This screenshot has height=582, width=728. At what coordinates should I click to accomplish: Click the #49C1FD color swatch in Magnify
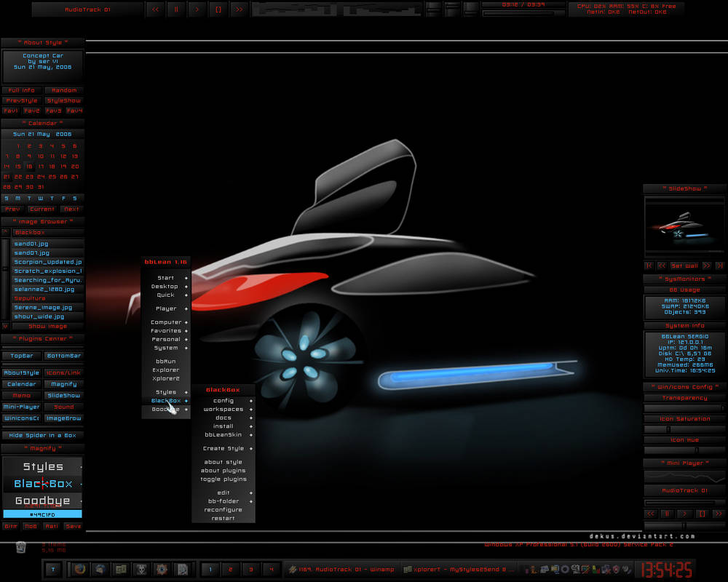[x=43, y=514]
